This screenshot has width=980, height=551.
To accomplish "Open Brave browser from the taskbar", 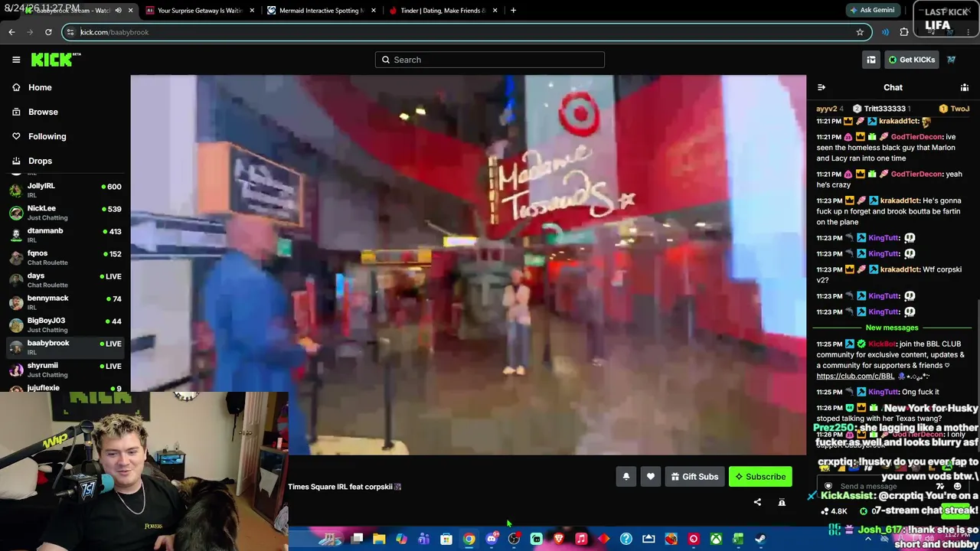I will point(559,539).
